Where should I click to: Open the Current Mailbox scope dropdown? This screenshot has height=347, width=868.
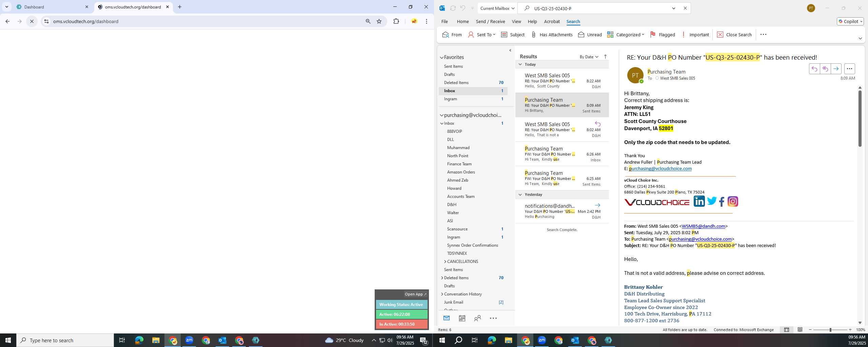(497, 8)
